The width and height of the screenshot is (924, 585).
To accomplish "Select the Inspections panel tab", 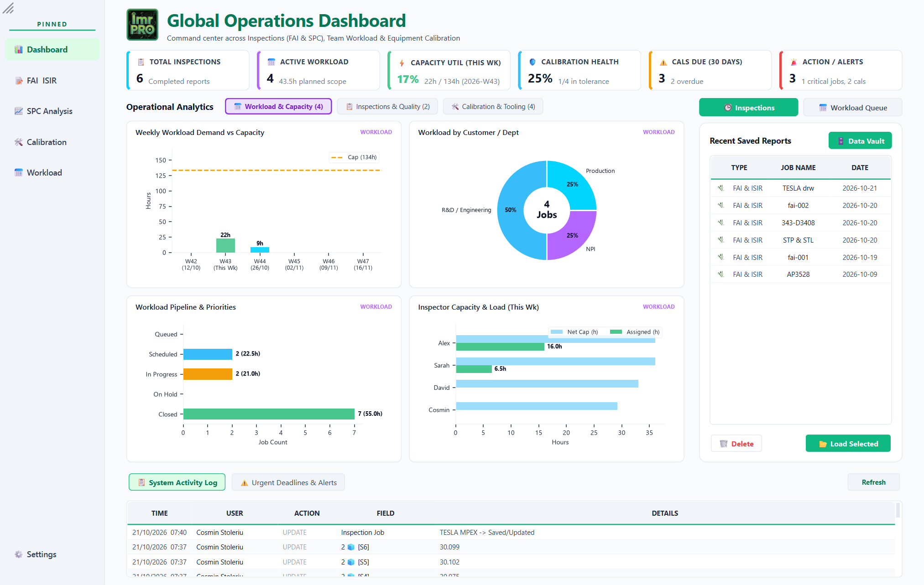I will 748,108.
